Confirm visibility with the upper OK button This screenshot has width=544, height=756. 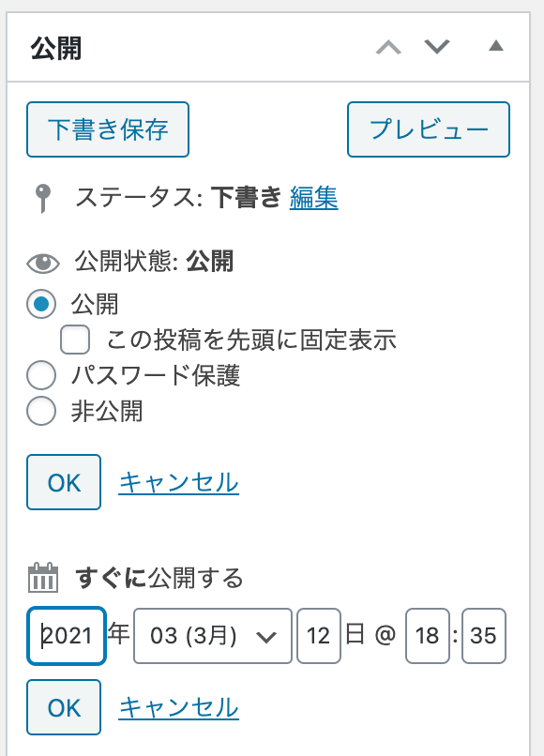(63, 481)
